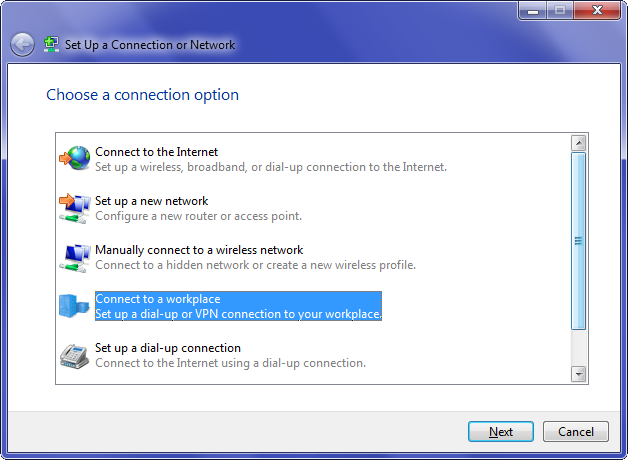Cancel the connection wizard

[x=575, y=432]
